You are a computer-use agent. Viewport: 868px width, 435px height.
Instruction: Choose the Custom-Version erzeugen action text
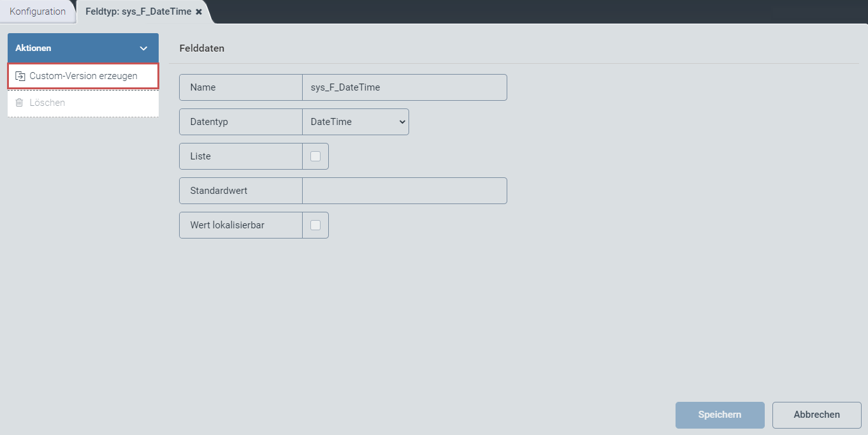click(83, 76)
